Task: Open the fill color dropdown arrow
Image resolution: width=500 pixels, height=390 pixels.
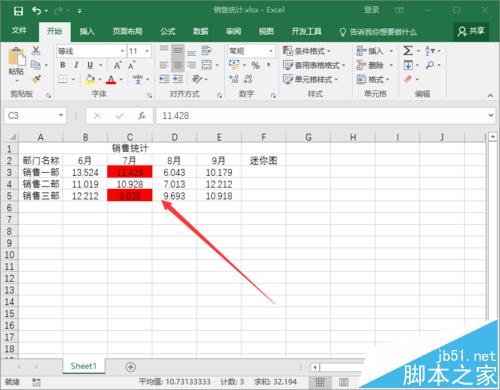Action: click(x=99, y=79)
